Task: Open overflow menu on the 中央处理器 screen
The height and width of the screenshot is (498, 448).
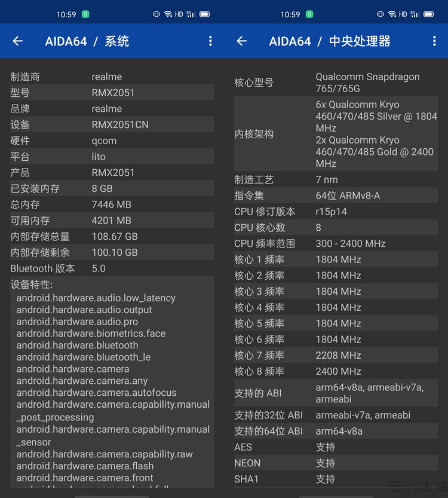Action: click(434, 41)
